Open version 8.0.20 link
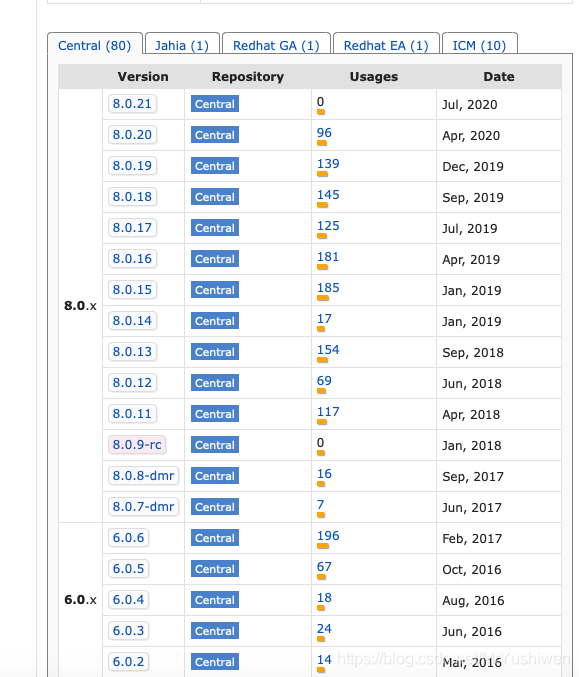The image size is (579, 677). 132,135
